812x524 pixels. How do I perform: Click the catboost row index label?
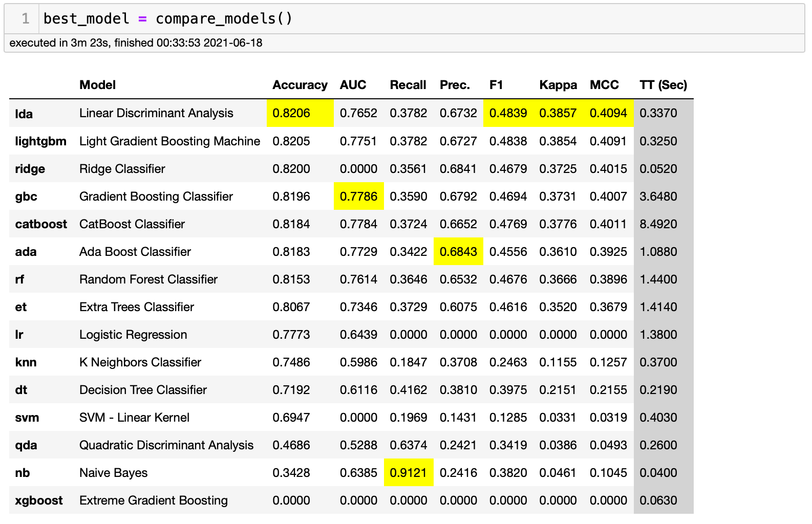coord(41,224)
